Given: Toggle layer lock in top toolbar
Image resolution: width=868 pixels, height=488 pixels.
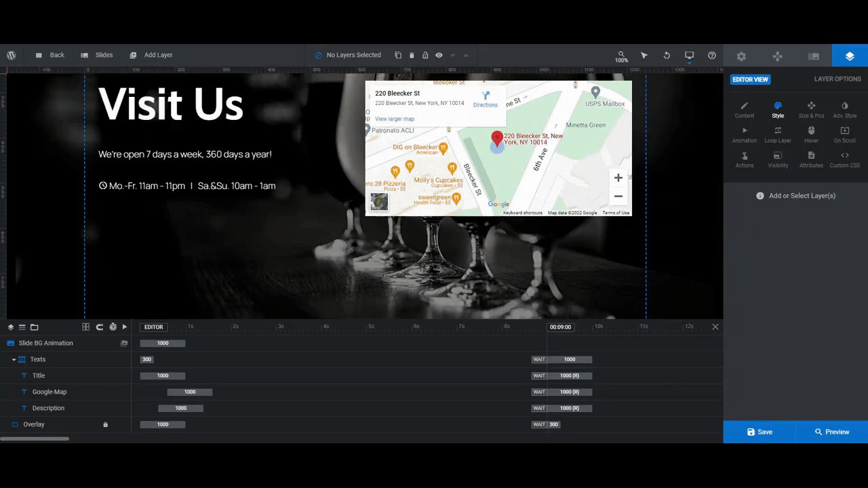Looking at the screenshot, I should pos(425,55).
